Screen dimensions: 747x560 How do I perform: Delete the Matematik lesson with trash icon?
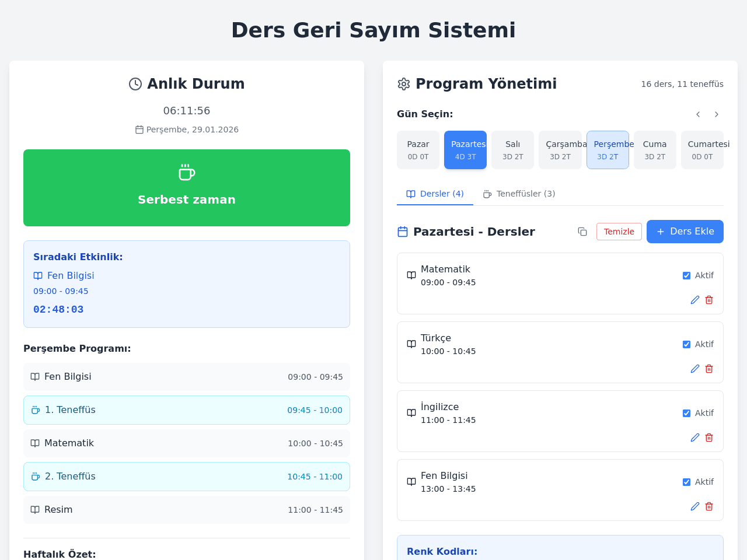point(709,300)
